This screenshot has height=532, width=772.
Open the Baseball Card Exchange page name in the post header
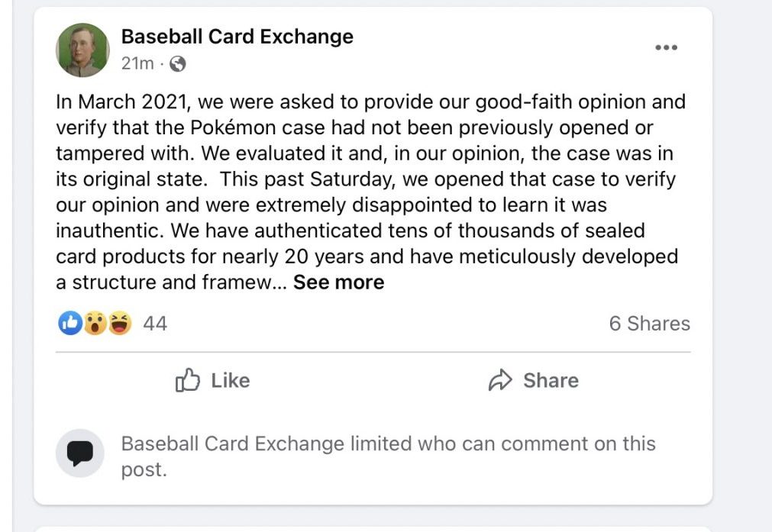pos(237,36)
